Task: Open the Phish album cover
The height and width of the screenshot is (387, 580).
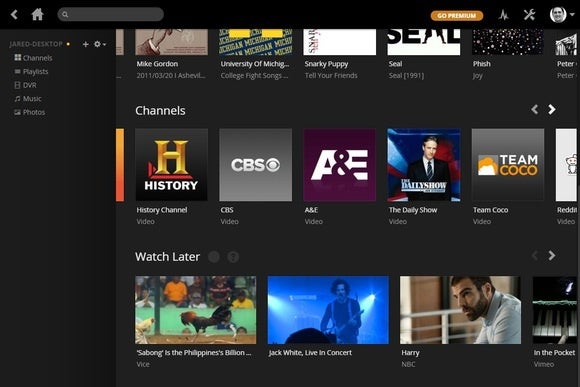Action: tap(508, 42)
